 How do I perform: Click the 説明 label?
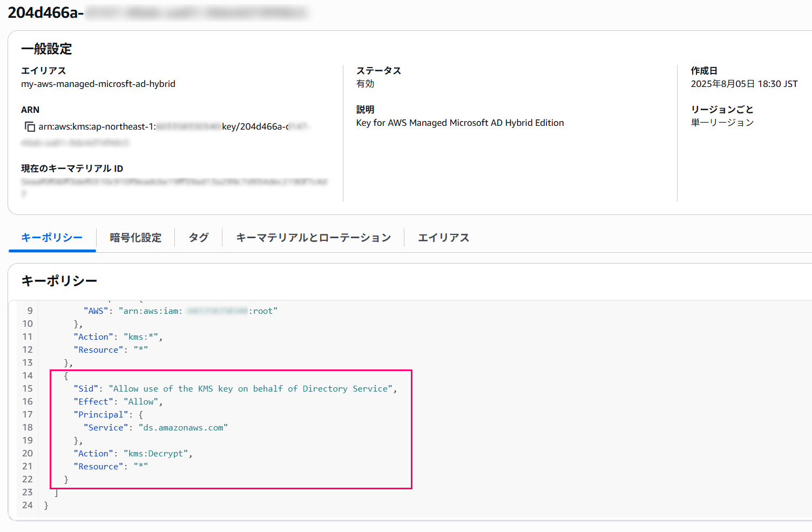(x=365, y=110)
